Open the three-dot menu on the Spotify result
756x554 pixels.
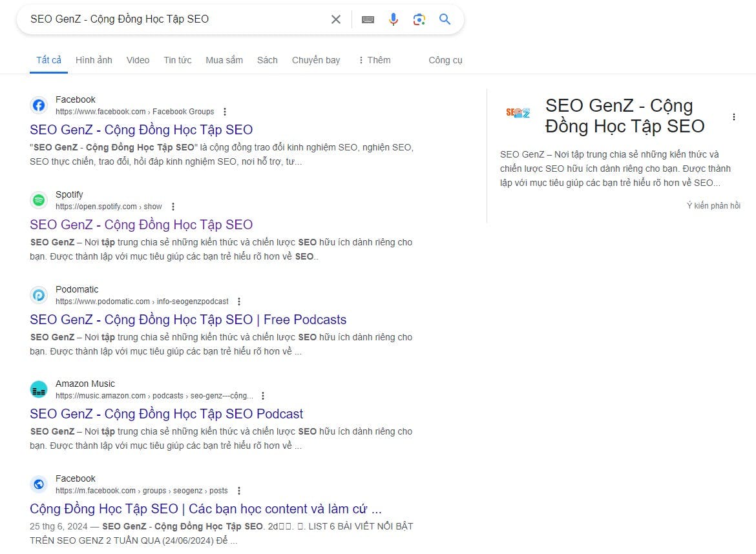[173, 206]
